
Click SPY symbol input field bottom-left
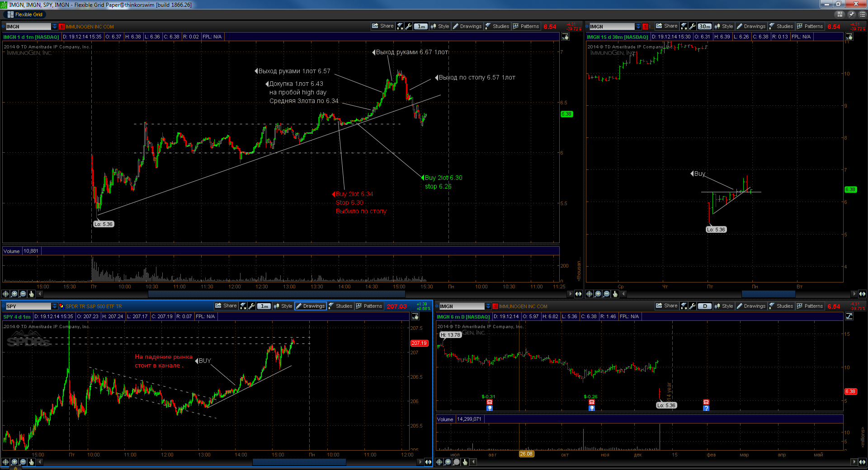coord(28,306)
